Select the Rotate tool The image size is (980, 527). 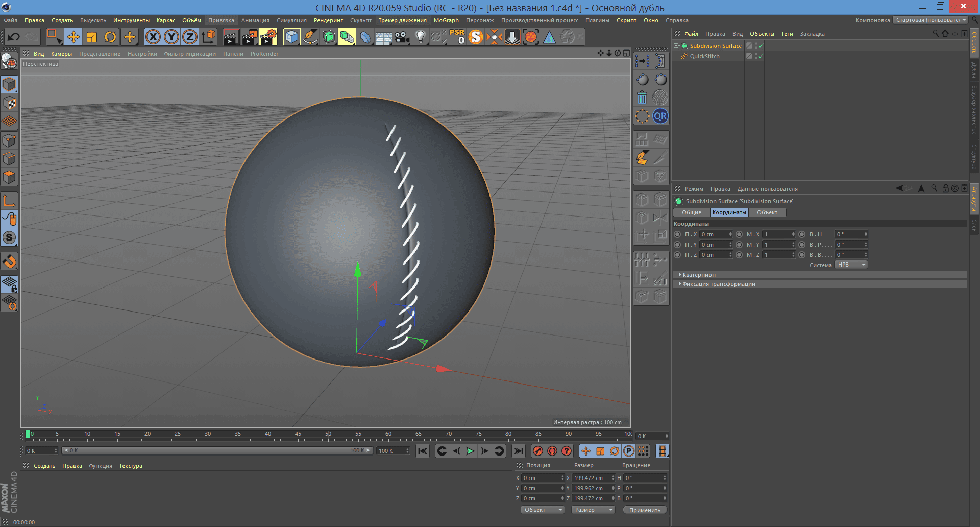(110, 37)
